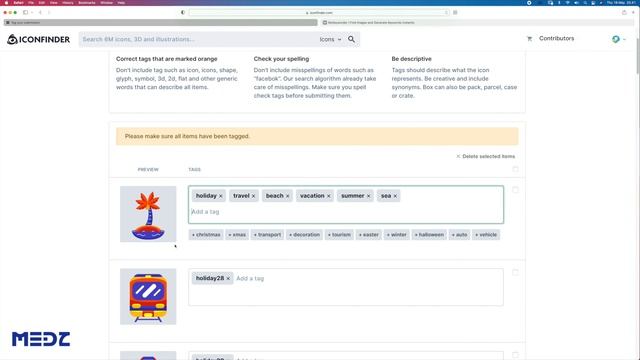The image size is (640, 360).
Task: Remove the sea tag
Action: [395, 196]
